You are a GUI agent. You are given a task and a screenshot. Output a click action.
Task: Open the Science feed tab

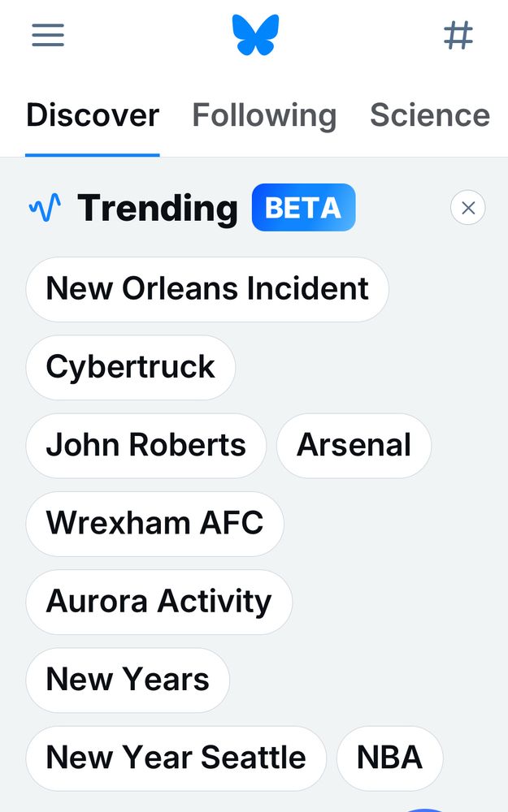tap(430, 115)
